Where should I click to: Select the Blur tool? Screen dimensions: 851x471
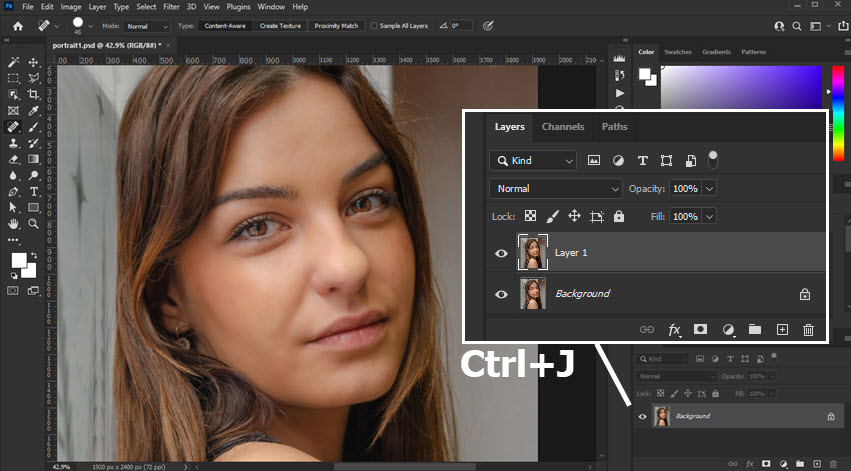tap(14, 175)
